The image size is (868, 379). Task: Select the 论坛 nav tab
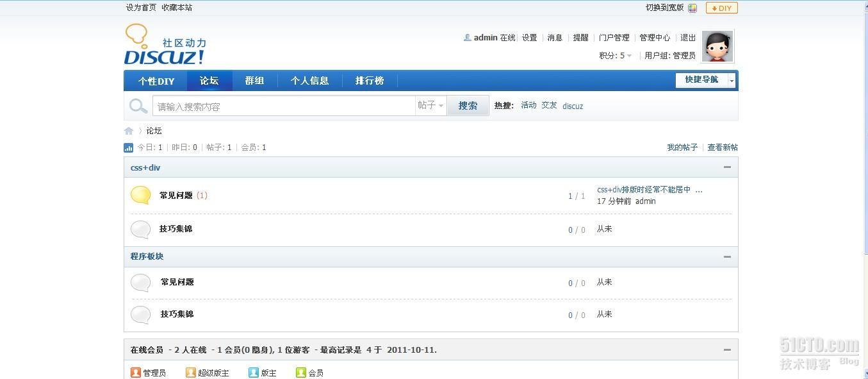(209, 81)
